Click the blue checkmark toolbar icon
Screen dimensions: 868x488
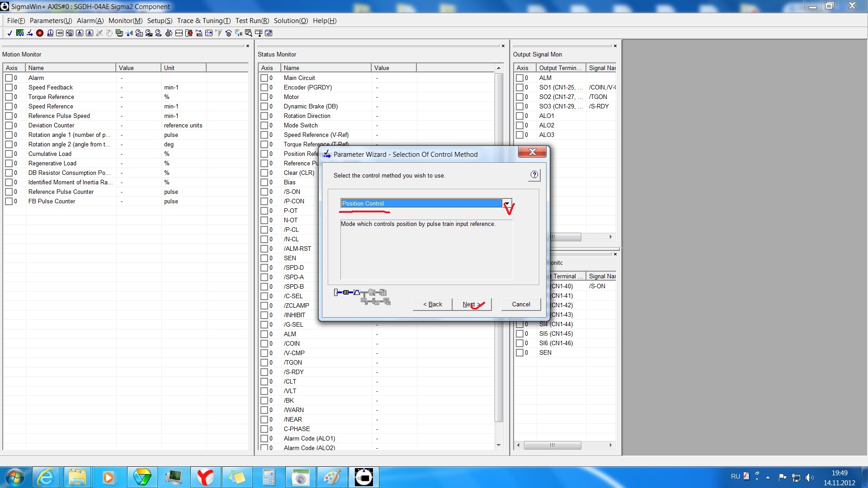click(x=9, y=33)
